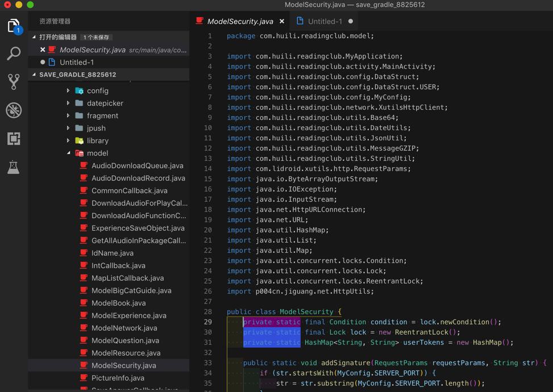Collapse the open editors section
This screenshot has width=553, height=392.
click(34, 37)
